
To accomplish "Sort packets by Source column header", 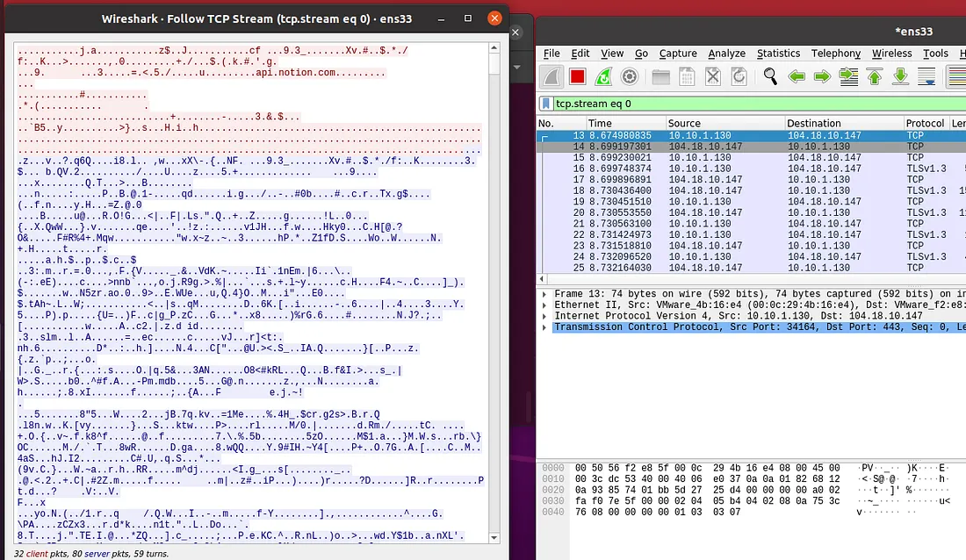I will [x=684, y=124].
